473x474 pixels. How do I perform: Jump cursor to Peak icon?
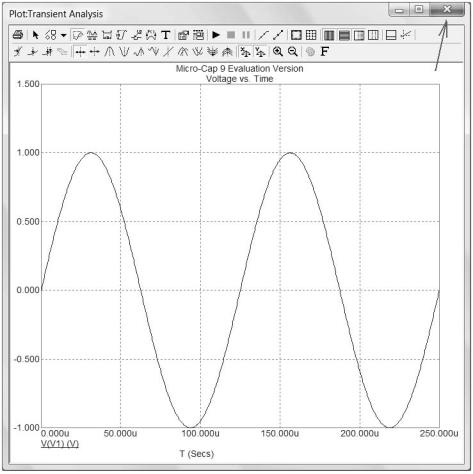(109, 51)
